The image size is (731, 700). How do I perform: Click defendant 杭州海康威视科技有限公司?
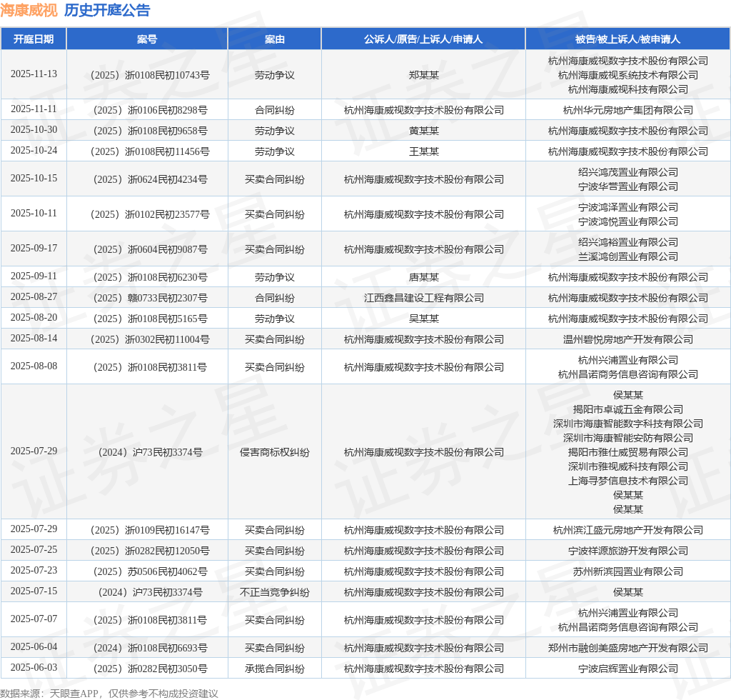tap(628, 89)
